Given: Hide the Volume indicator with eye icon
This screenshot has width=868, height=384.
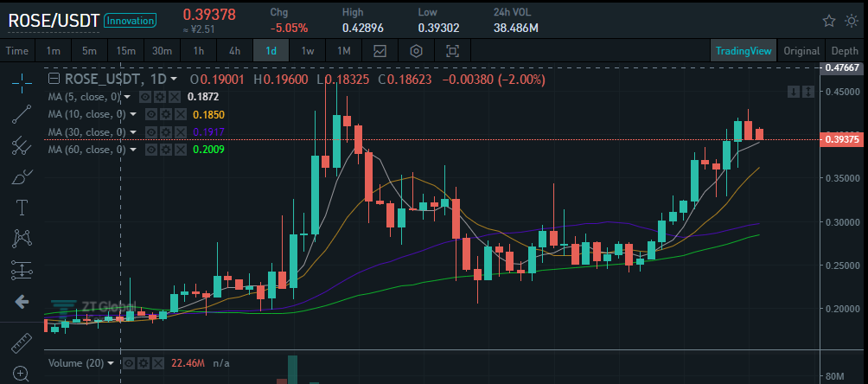Looking at the screenshot, I should pyautogui.click(x=129, y=363).
